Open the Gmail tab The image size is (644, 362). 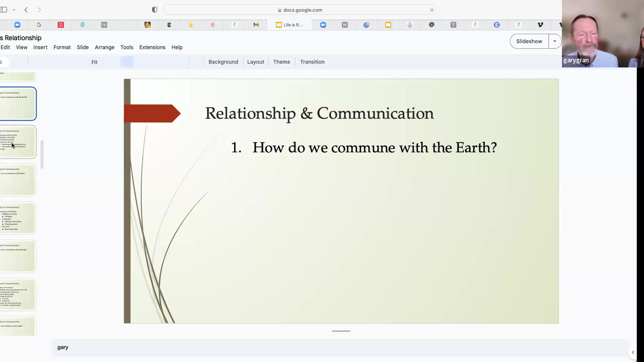pyautogui.click(x=256, y=25)
